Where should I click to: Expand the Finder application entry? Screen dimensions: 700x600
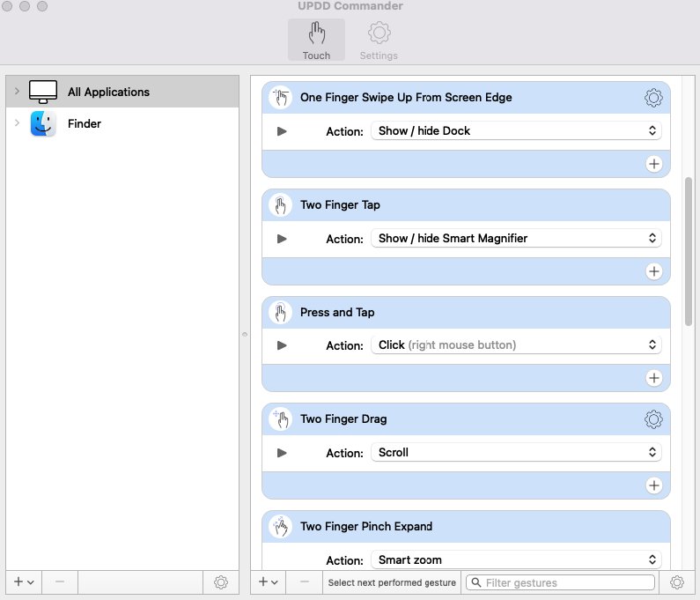click(x=17, y=123)
